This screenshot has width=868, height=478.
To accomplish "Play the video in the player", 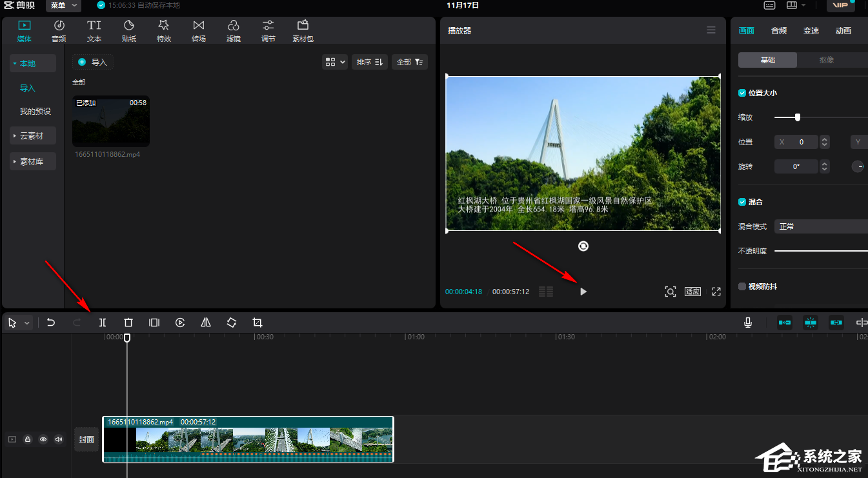I will [x=583, y=292].
